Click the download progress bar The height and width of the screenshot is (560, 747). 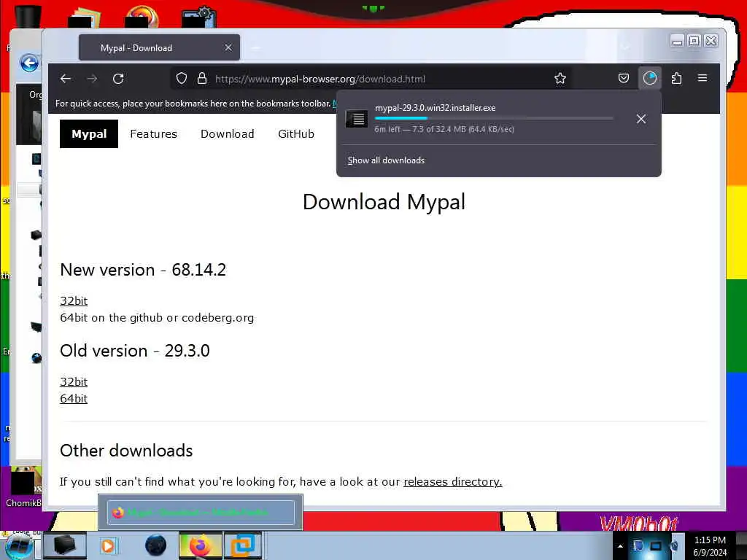click(494, 118)
